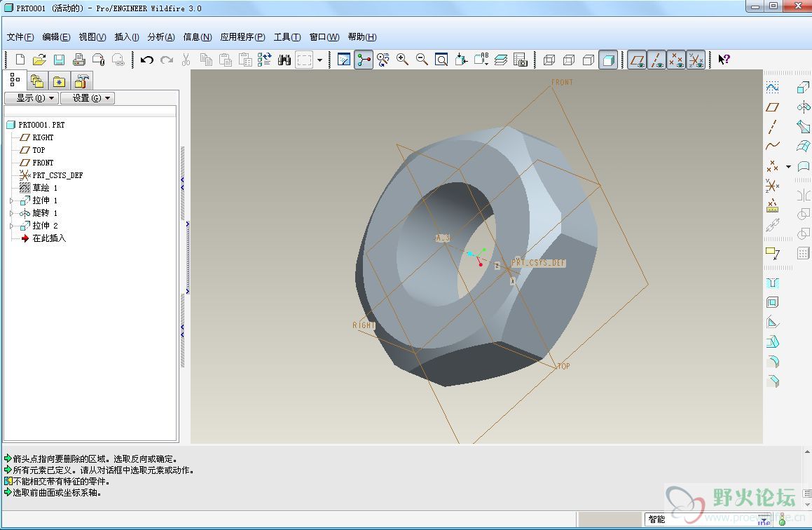Open the 智能 selection filter dropdown
Viewport: 812px width, 530px height.
tap(764, 519)
